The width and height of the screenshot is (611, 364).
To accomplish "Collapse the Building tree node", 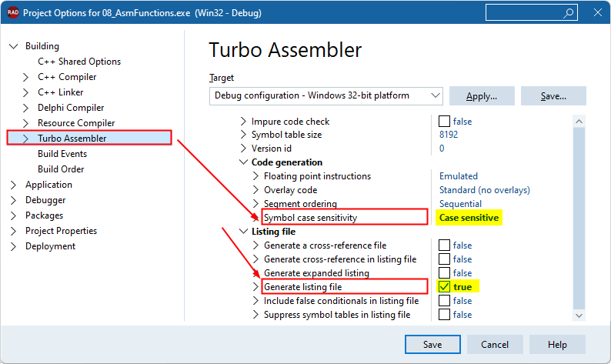I will tap(13, 46).
